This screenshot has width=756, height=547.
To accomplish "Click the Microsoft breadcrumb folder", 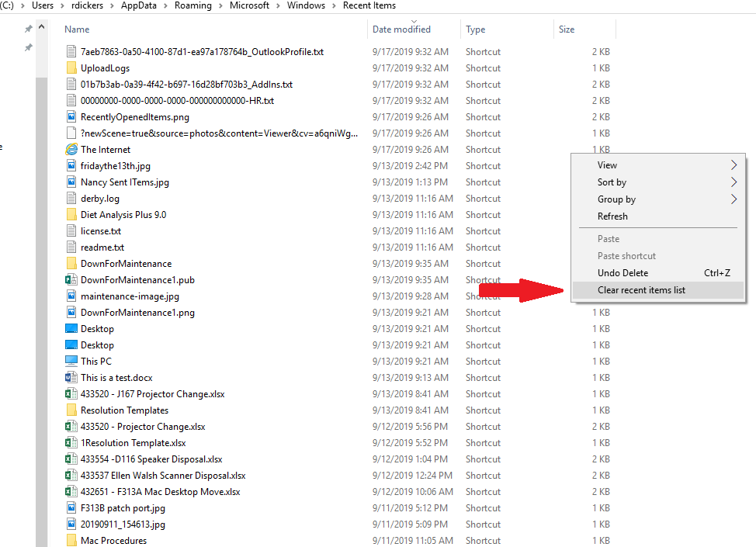I will 249,5.
